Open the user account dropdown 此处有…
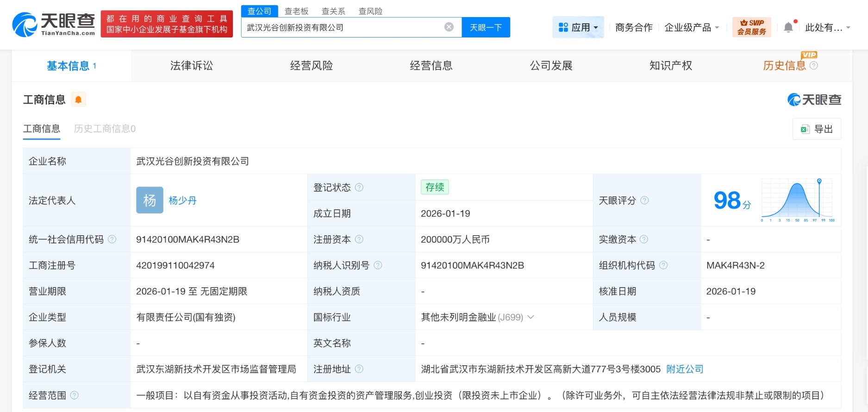Viewport: 868px width, 412px height. pos(827,27)
